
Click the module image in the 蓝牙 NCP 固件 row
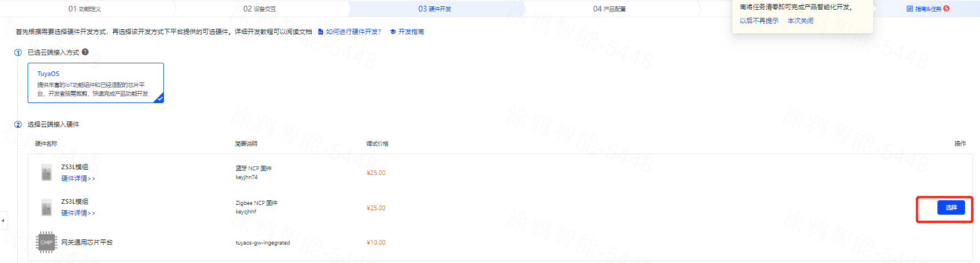[x=47, y=173]
